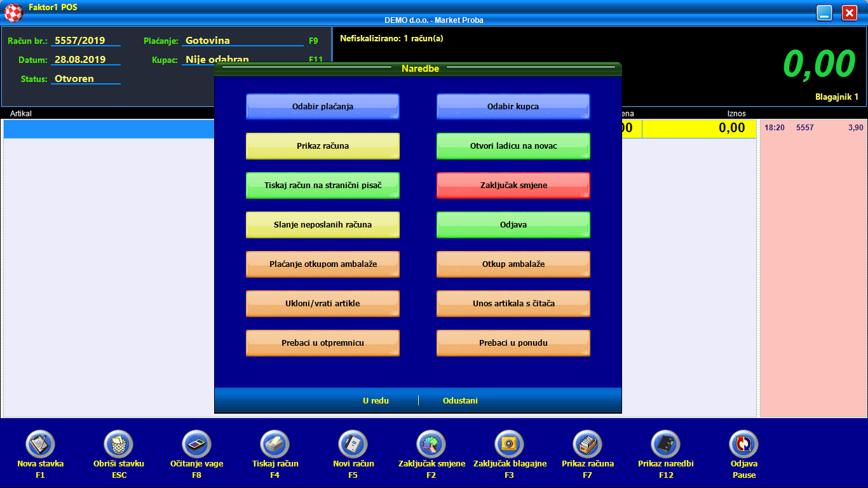This screenshot has width=868, height=488.
Task: Click the Zaključak blagajne safe icon
Action: [x=510, y=444]
